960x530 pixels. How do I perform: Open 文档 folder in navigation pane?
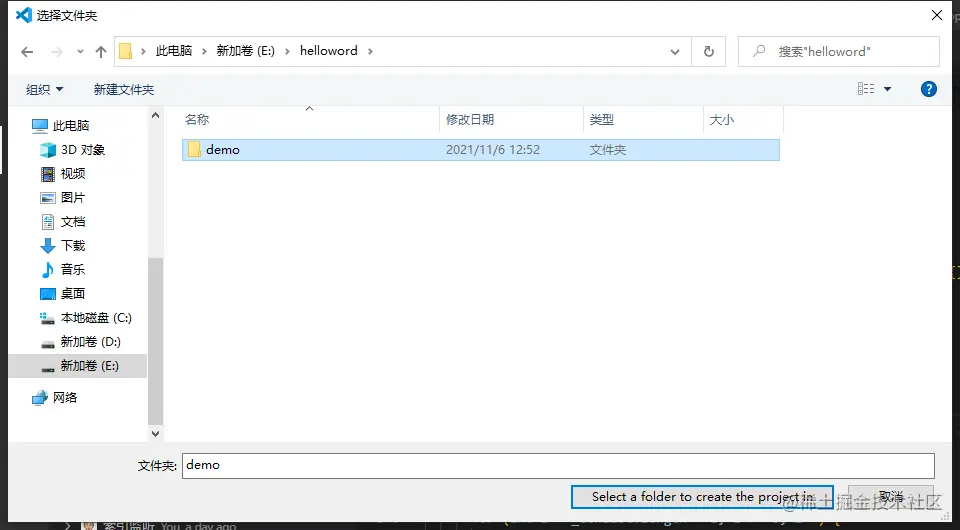tap(62, 222)
